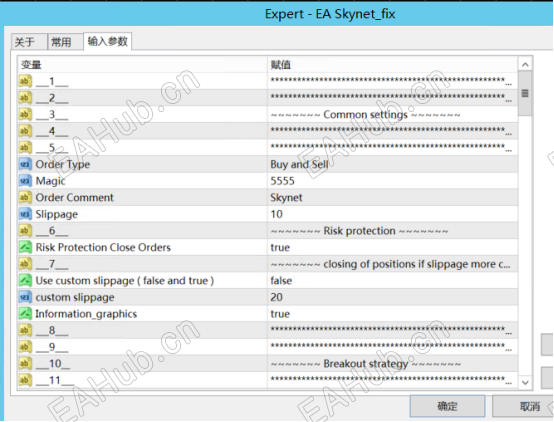This screenshot has width=554, height=422.
Task: Click the string icon beside __9__
Action: tap(25, 347)
